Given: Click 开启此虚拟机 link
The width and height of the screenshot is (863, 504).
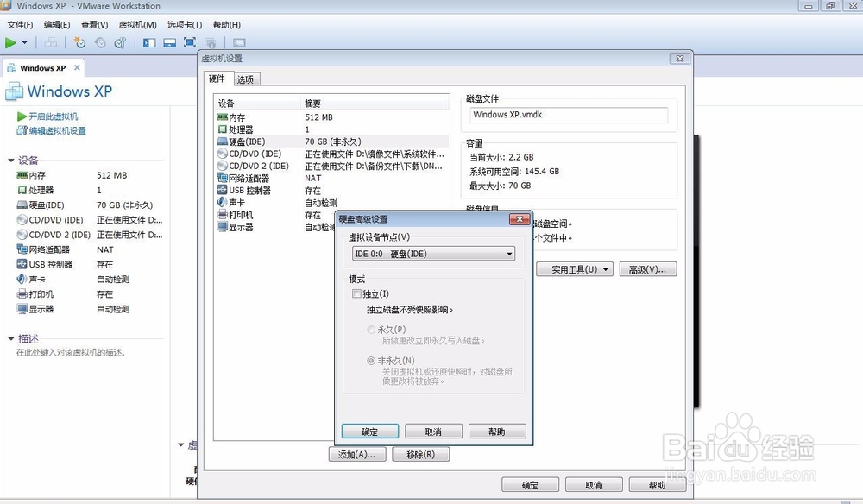Looking at the screenshot, I should (54, 117).
